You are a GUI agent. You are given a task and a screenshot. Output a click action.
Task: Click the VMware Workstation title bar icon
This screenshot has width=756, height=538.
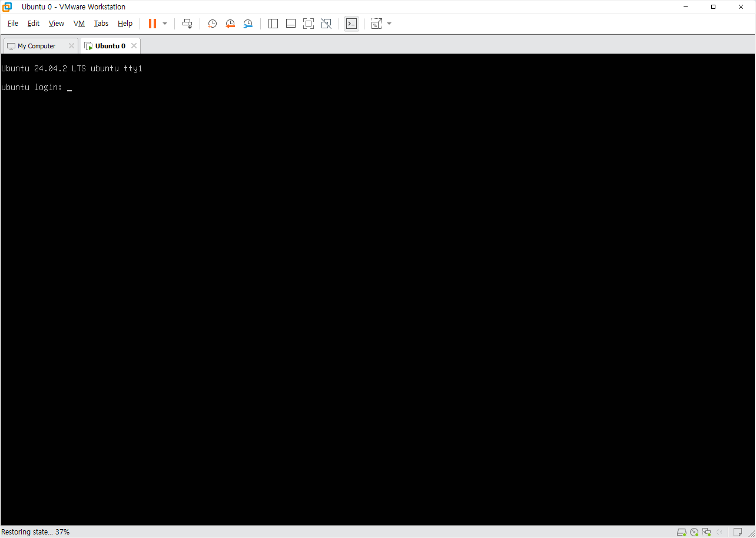(x=7, y=7)
